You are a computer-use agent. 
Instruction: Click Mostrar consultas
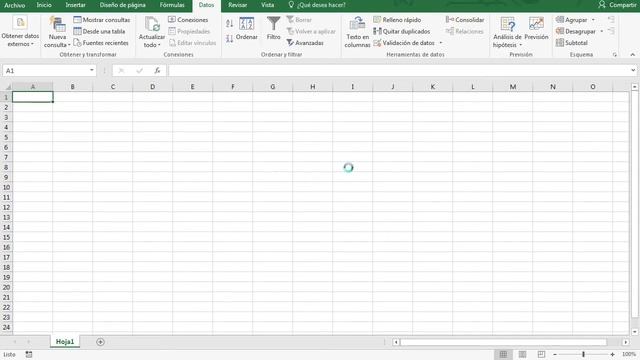pos(102,20)
